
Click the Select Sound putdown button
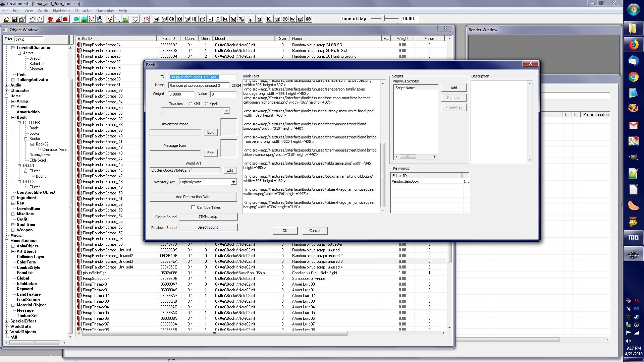[208, 227]
